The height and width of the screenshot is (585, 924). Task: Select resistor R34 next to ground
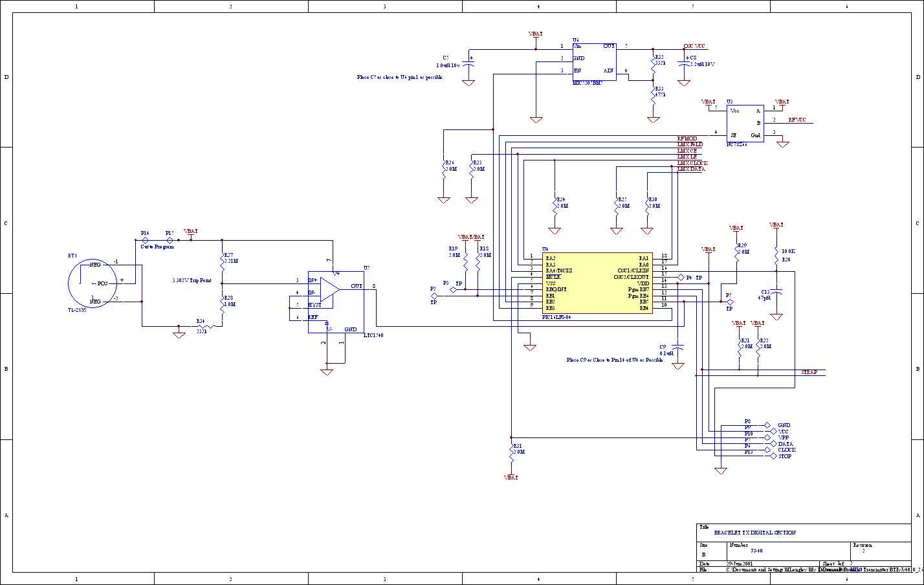[202, 326]
